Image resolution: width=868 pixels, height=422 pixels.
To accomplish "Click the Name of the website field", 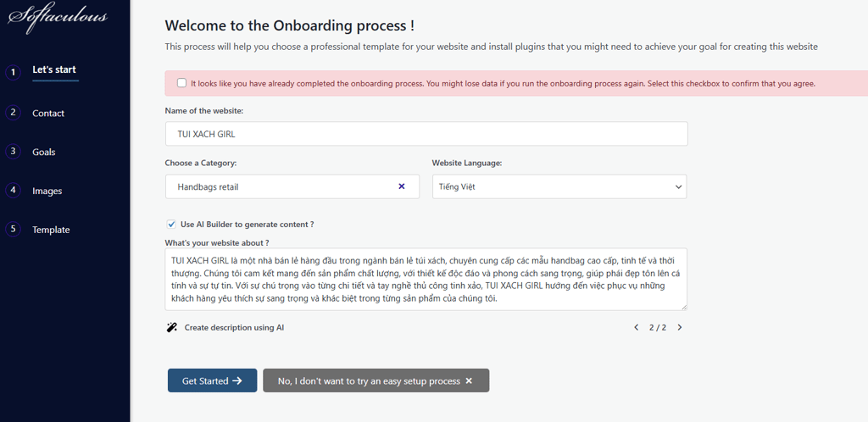I will 426,134.
